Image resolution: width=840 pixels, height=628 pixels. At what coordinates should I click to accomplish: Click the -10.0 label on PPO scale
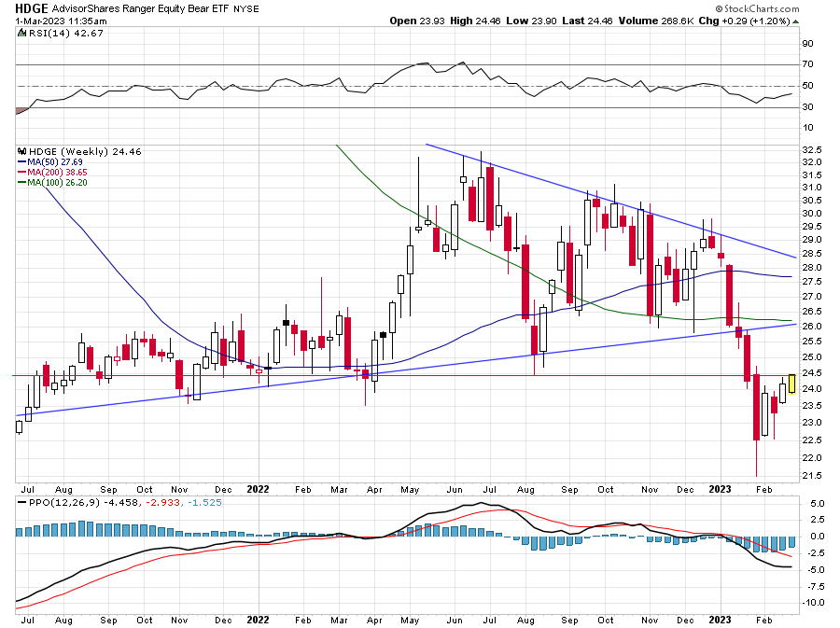pos(813,603)
